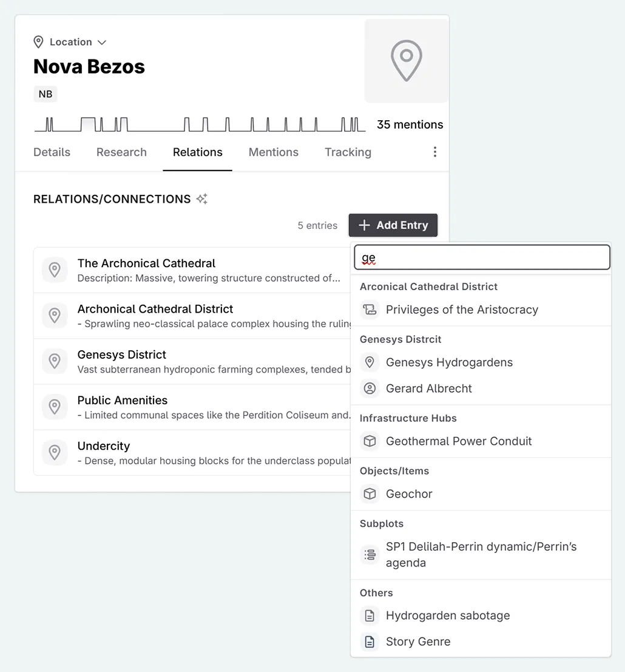Click the document icon beside Hydrogarden sabotage
The height and width of the screenshot is (672, 625).
point(370,616)
